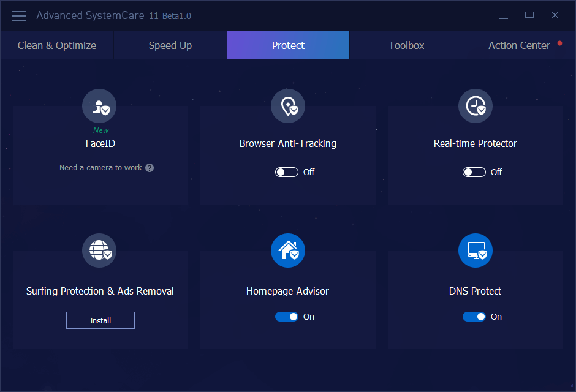Enable the Browser Anti-Tracking switch

point(287,171)
